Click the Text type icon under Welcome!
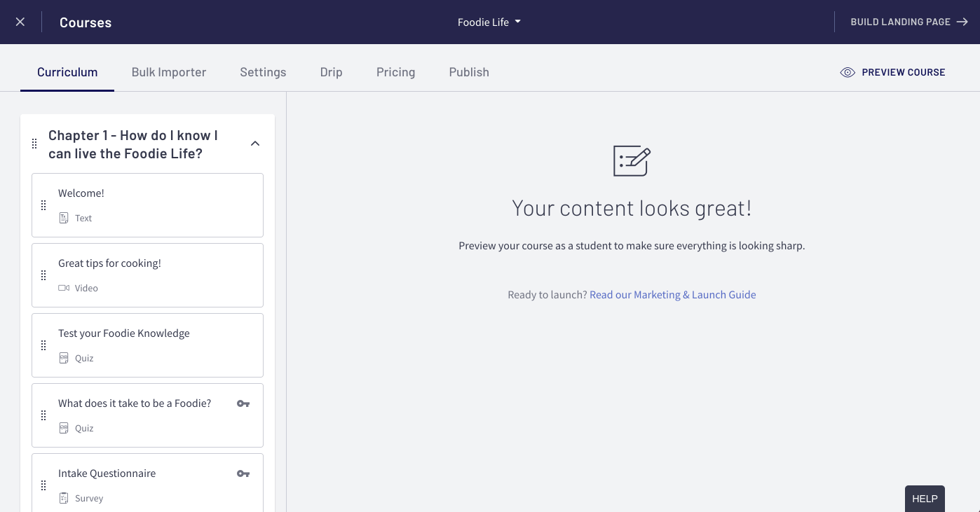The height and width of the screenshot is (512, 980). (64, 218)
